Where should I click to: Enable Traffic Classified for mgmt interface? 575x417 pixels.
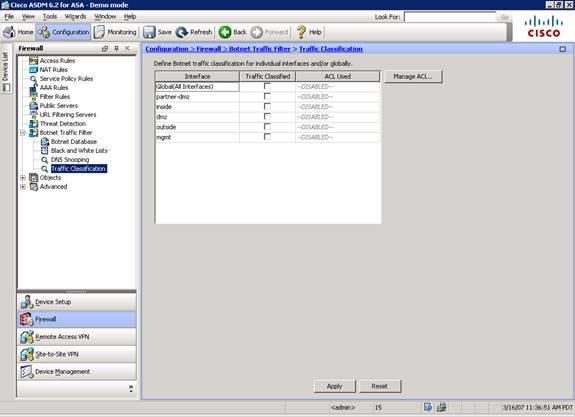point(267,137)
